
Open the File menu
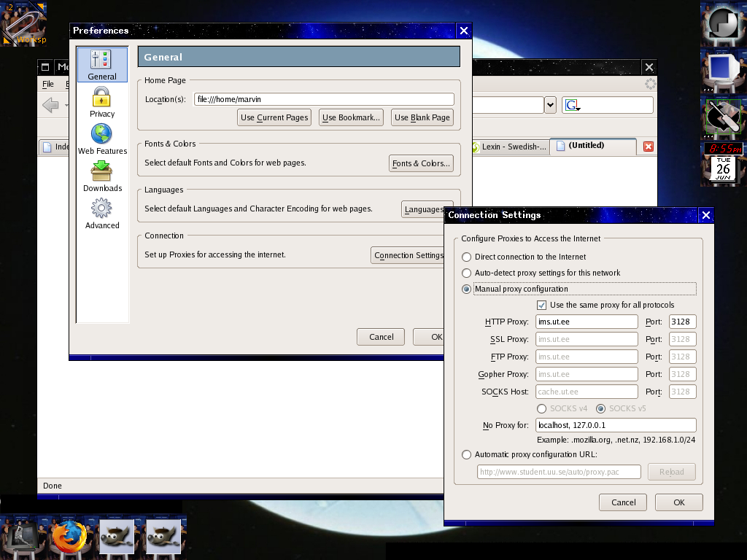(x=47, y=85)
